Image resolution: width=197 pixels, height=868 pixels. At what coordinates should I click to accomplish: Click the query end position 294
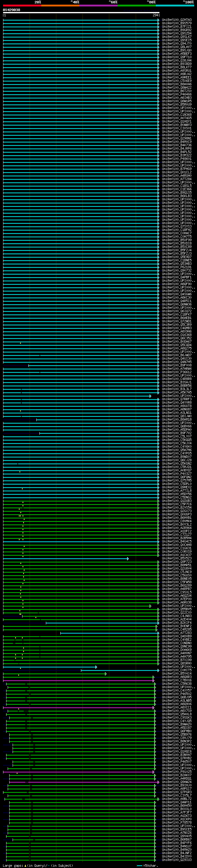pos(155,15)
